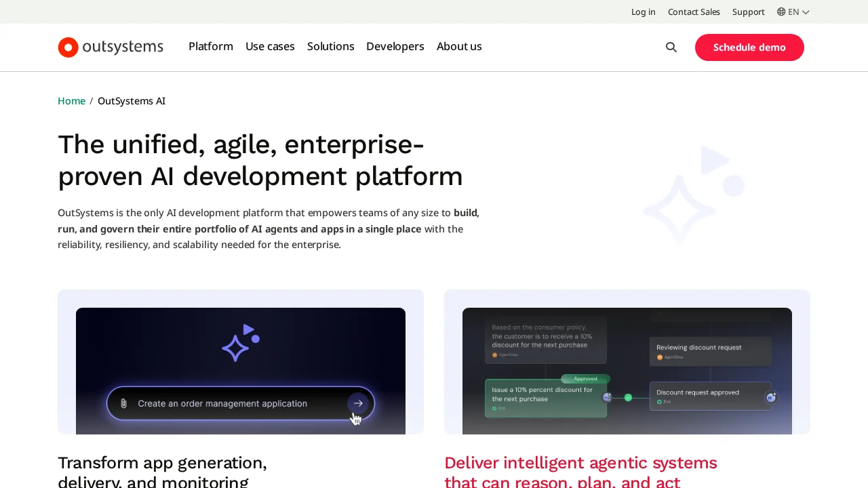Screen dimensions: 868x488
Task: Click the OutSystems logo
Action: click(x=110, y=47)
